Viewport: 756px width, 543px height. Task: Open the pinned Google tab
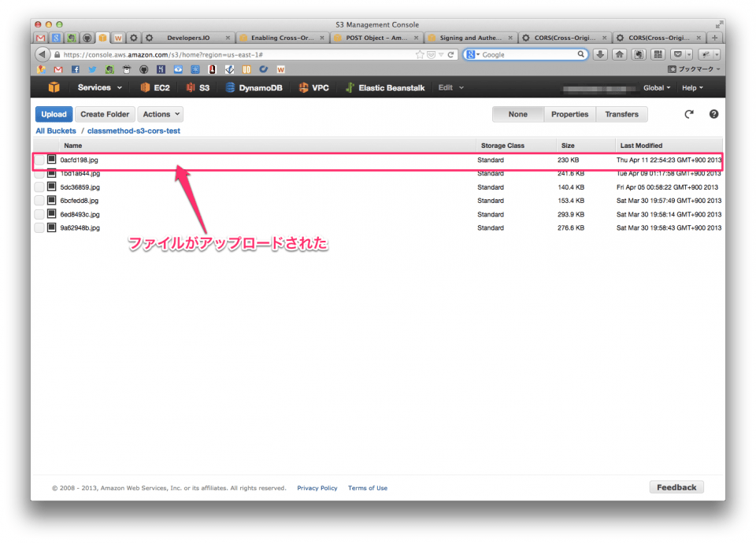tap(57, 38)
